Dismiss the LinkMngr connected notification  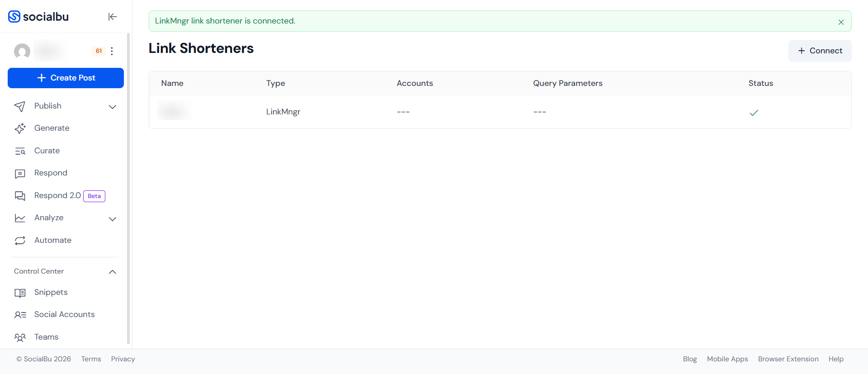click(841, 22)
